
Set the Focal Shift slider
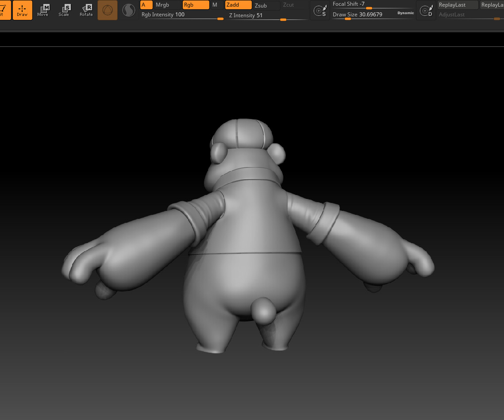click(373, 4)
